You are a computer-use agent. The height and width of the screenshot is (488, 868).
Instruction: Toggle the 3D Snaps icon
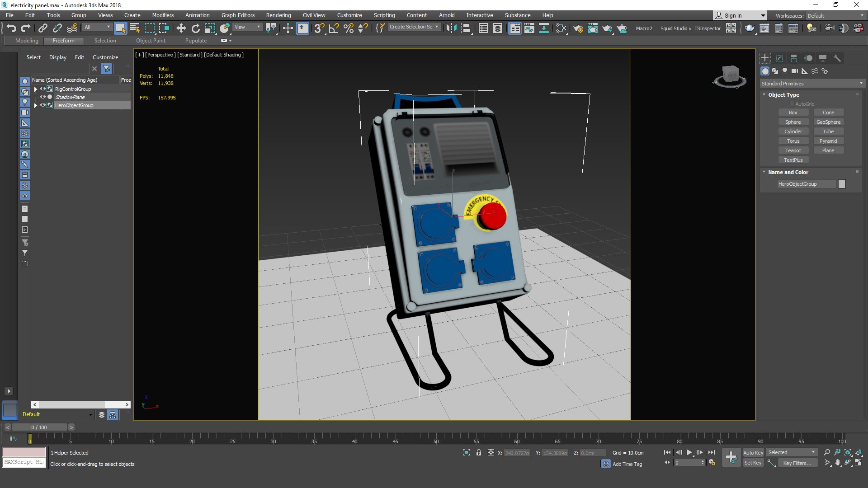tap(319, 28)
